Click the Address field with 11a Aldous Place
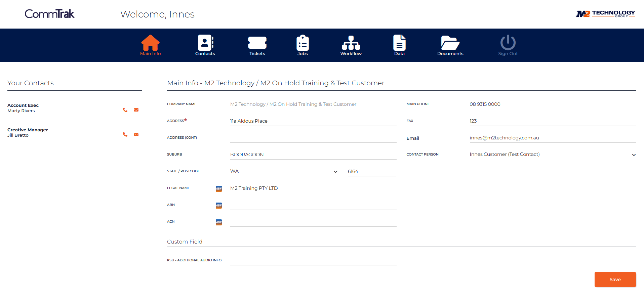The image size is (644, 303). click(x=313, y=121)
